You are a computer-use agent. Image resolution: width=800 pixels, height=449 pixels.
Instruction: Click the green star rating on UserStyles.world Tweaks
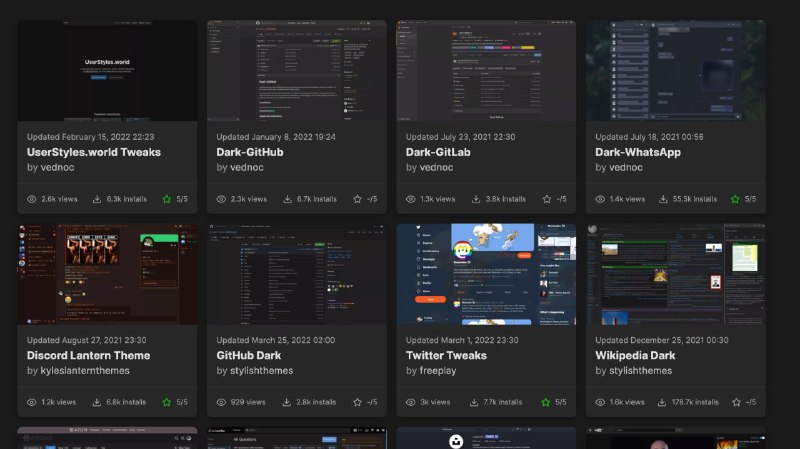click(167, 199)
